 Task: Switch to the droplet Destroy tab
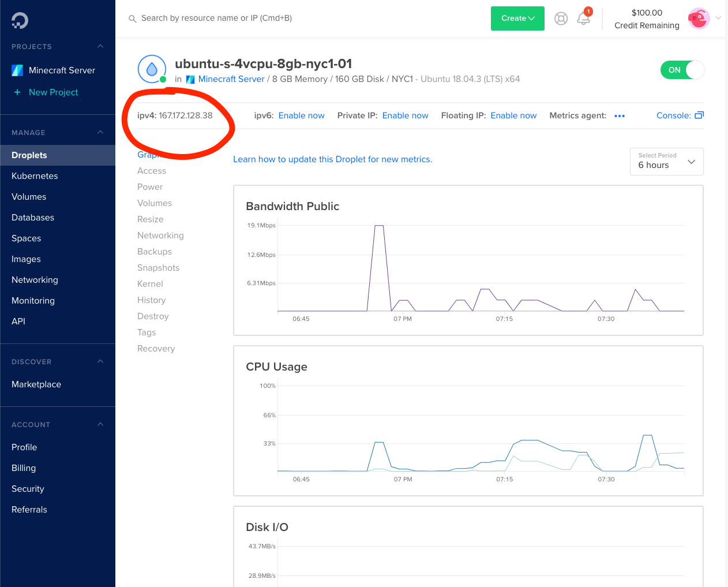[153, 316]
